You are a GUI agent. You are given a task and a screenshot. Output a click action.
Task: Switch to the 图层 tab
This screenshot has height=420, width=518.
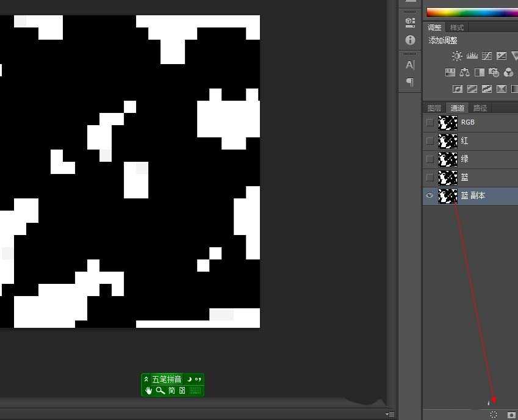tap(434, 108)
